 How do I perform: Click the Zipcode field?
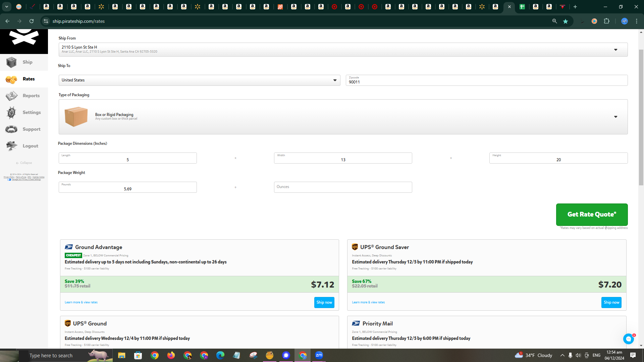(486, 80)
